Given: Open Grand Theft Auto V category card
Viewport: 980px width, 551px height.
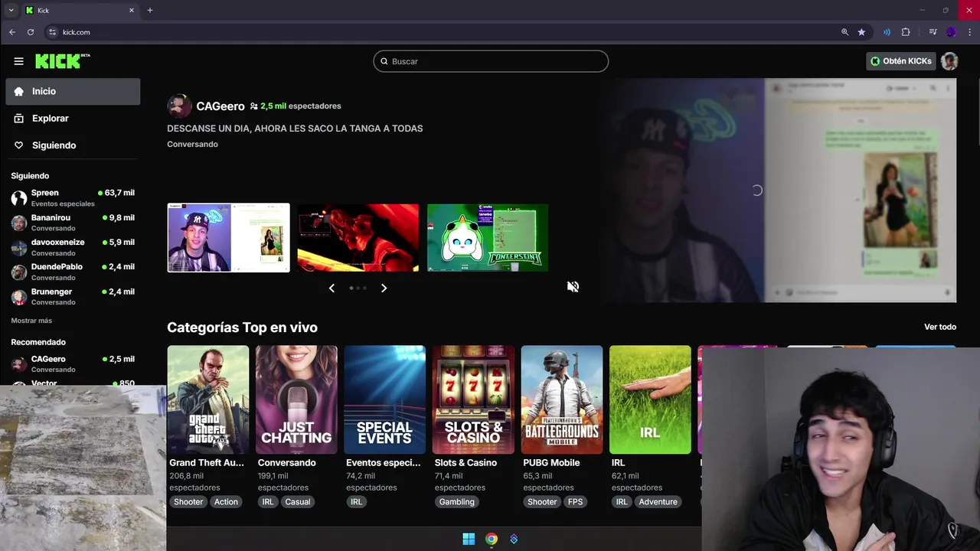Looking at the screenshot, I should tap(208, 399).
